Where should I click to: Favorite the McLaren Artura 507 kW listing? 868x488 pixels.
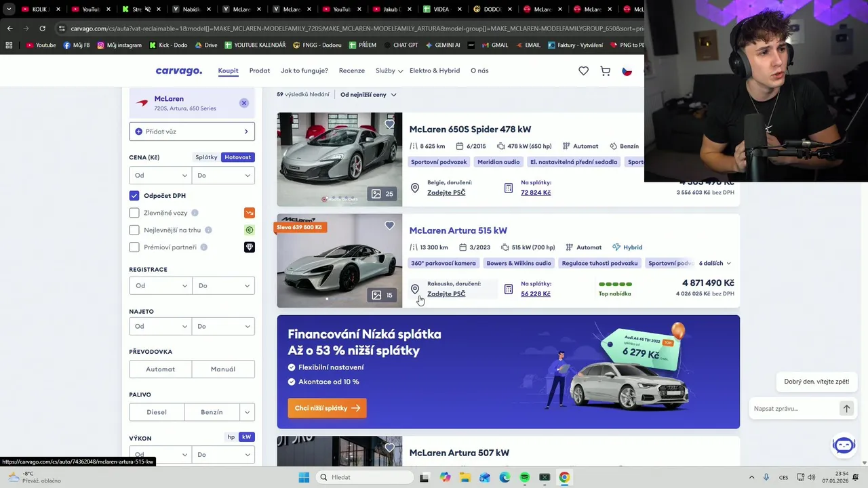click(x=389, y=447)
